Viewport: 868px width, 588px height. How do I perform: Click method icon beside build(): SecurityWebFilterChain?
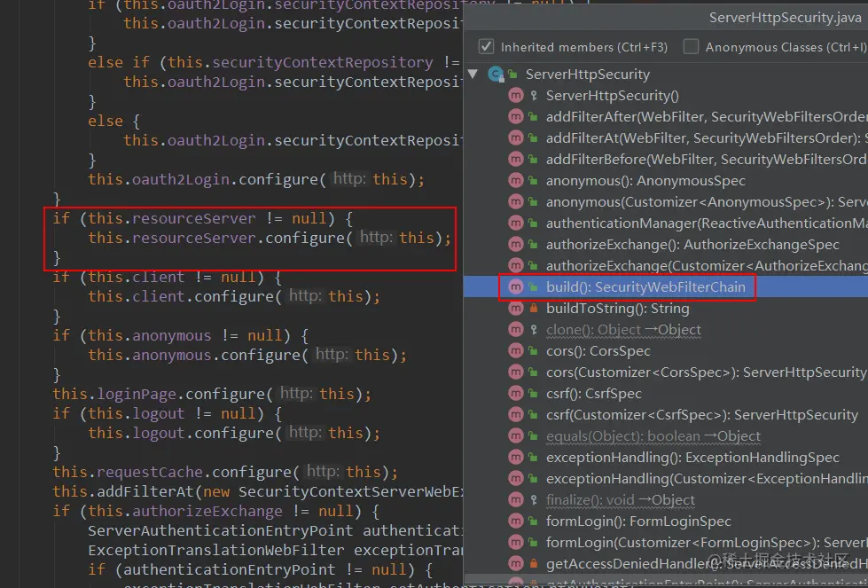coord(516,286)
